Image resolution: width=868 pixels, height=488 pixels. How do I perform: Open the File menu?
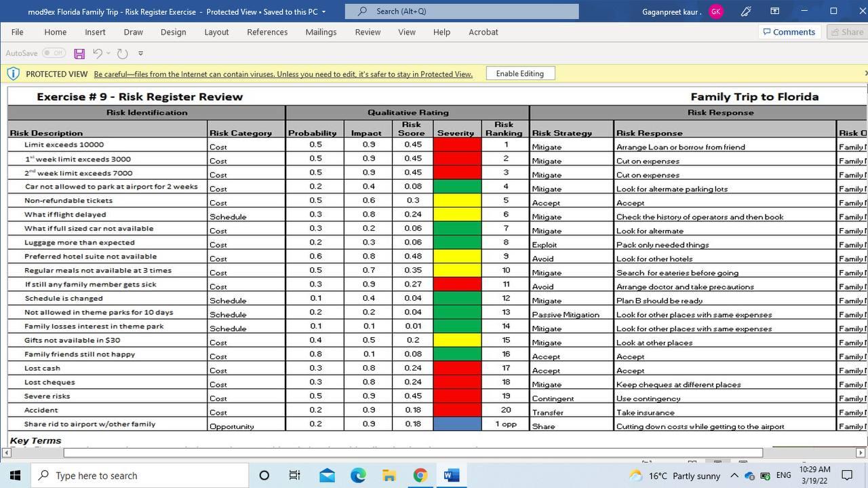tap(18, 32)
